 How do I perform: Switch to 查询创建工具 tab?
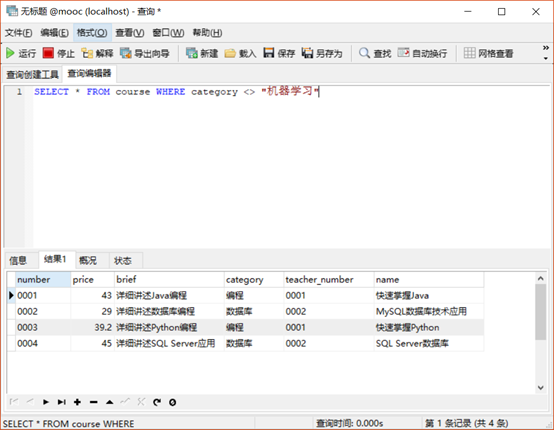[x=33, y=74]
